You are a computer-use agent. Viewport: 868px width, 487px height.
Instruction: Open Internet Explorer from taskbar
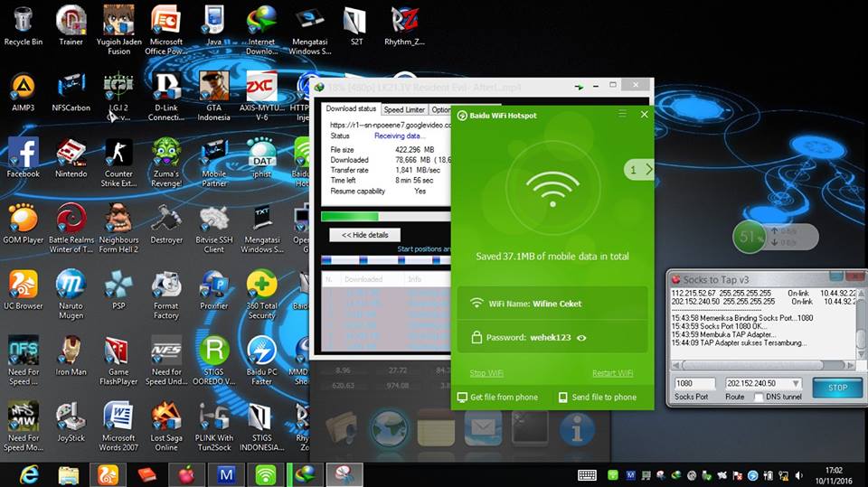click(x=29, y=475)
